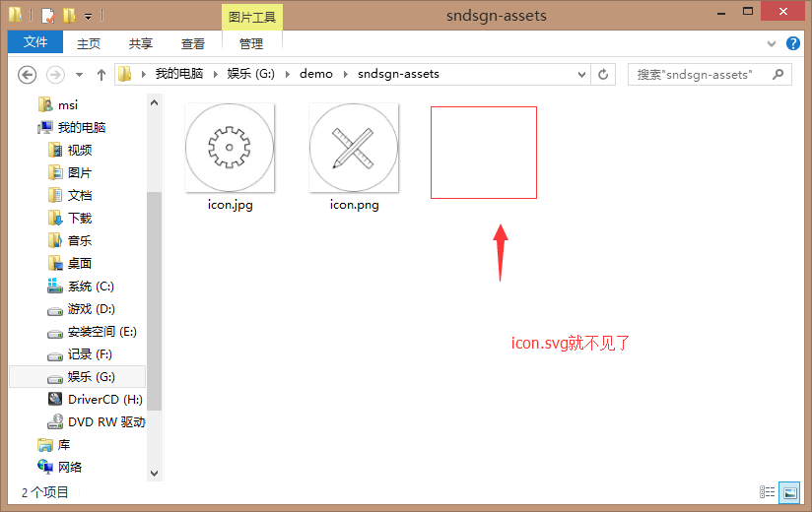Click the navigation pane scroll down arrow
The image size is (812, 512).
click(x=154, y=474)
